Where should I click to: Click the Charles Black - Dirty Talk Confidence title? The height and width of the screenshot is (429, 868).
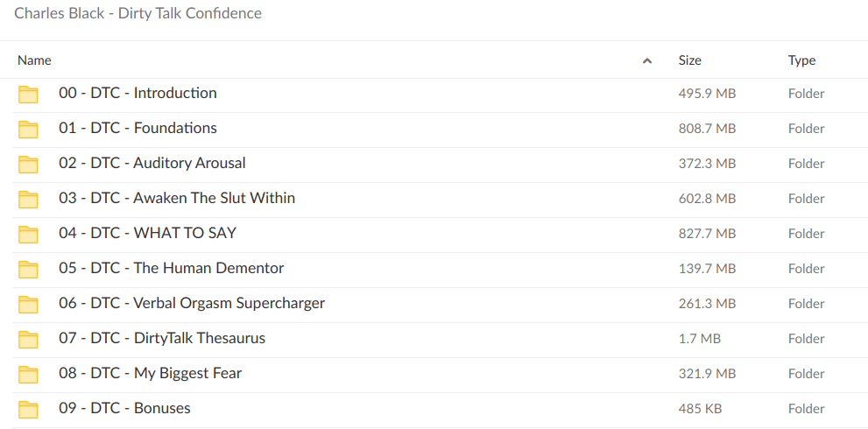(x=138, y=13)
